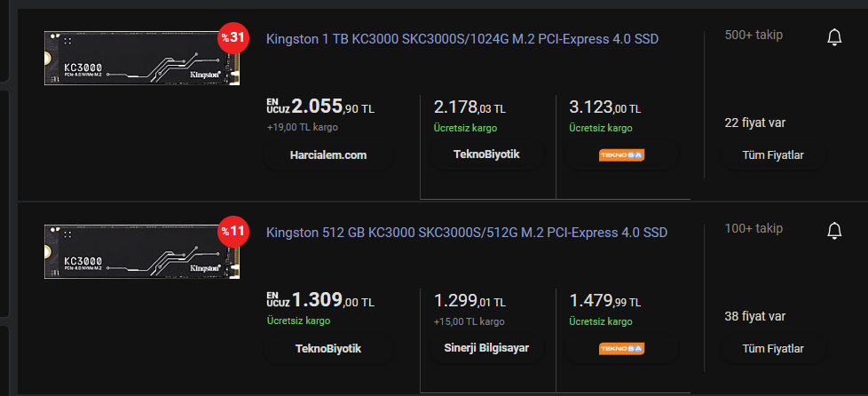
Task: Open Kingston 1 TB KC3000 SKC3000S/1024G title link
Action: click(x=462, y=39)
